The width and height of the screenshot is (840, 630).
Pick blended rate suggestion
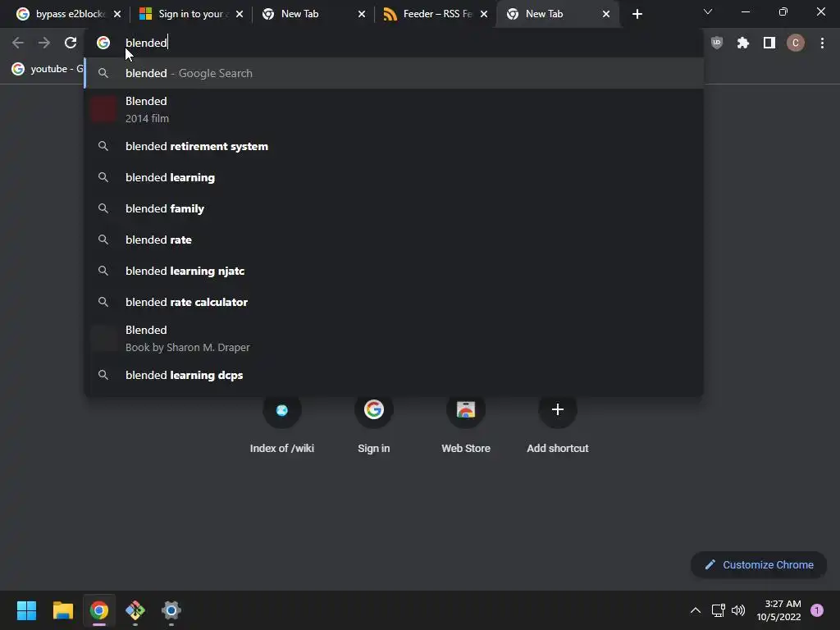(394, 240)
